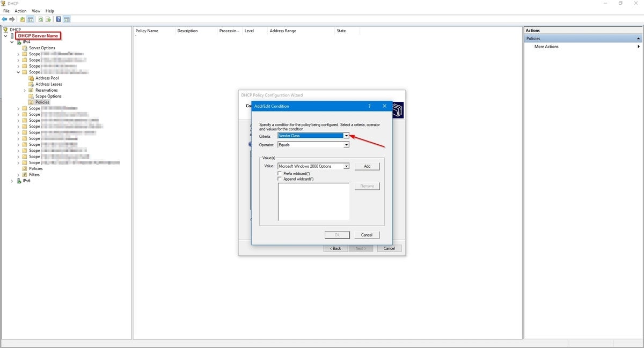Expand the IPv6 node in the tree

[12, 181]
